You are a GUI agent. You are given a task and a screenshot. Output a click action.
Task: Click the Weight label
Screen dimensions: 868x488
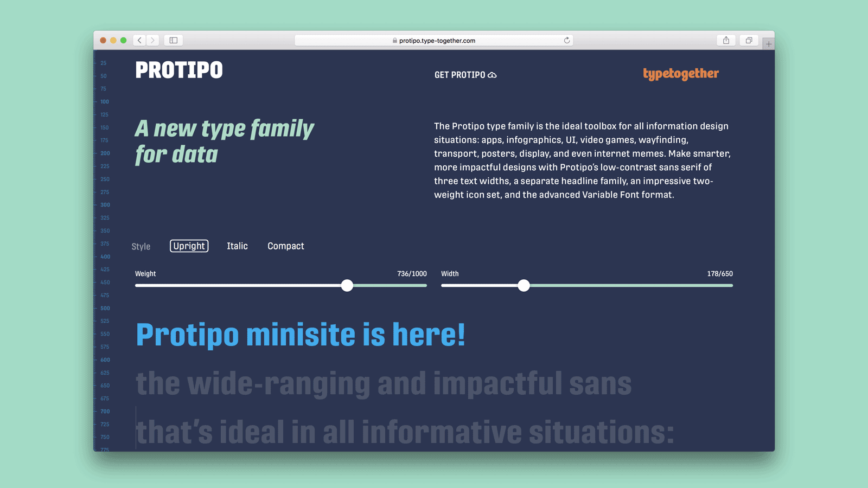145,274
